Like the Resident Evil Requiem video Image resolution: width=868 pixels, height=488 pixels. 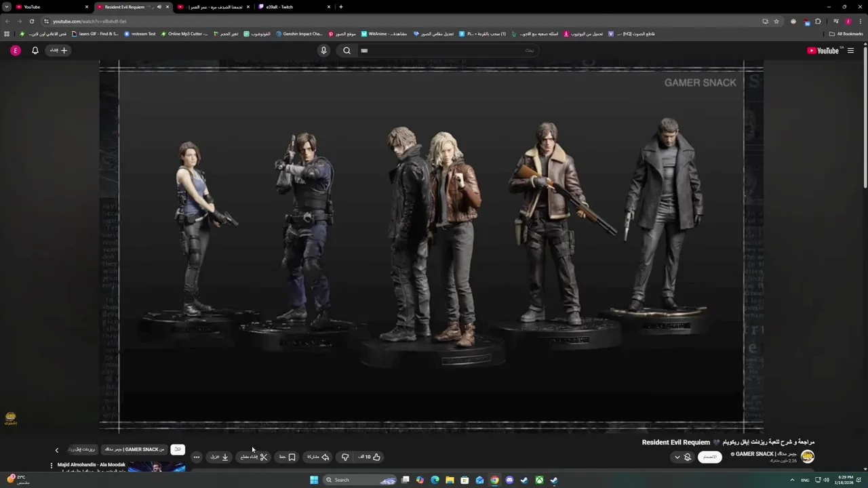(370, 457)
